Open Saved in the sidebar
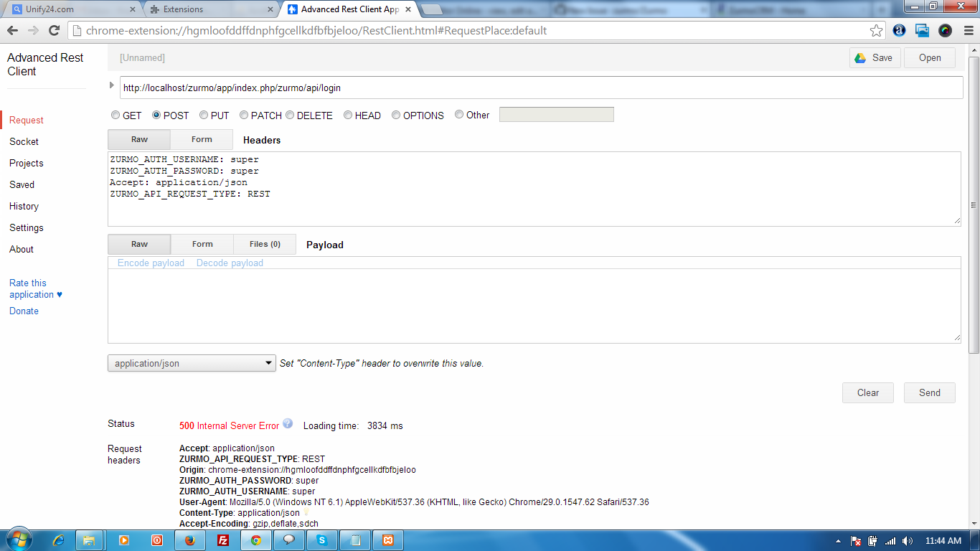This screenshot has width=980, height=551. (x=22, y=184)
